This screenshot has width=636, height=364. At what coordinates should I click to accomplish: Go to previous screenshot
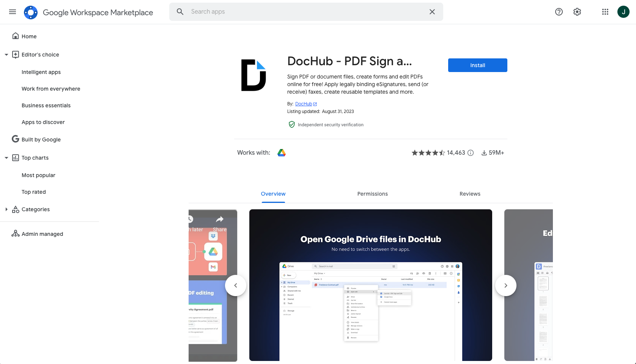click(236, 286)
